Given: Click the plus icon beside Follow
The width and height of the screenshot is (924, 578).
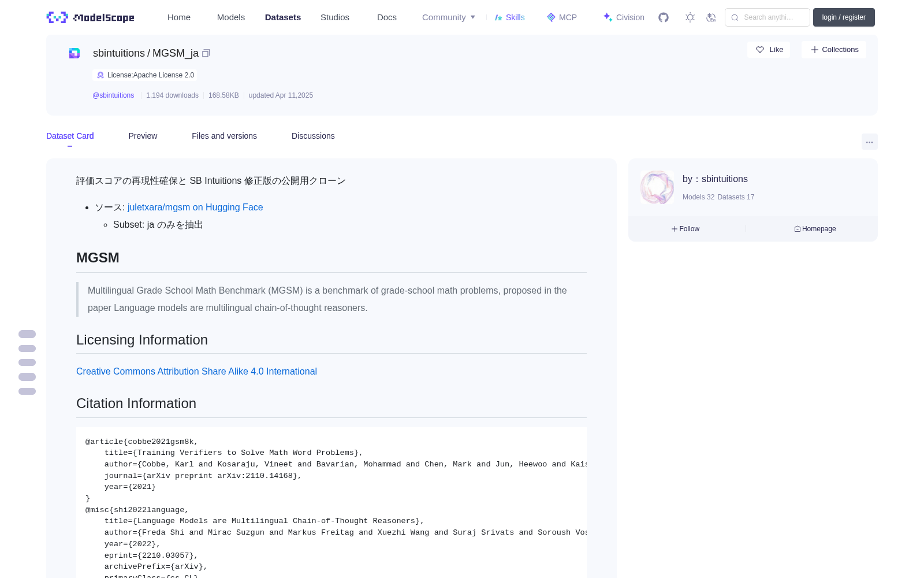Looking at the screenshot, I should 675,229.
